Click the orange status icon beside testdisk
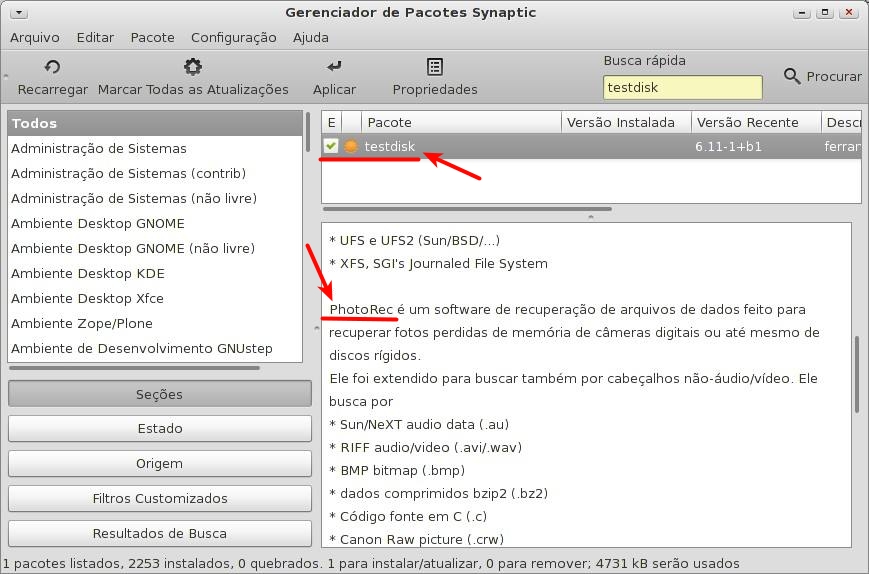Image resolution: width=869 pixels, height=574 pixels. [351, 146]
